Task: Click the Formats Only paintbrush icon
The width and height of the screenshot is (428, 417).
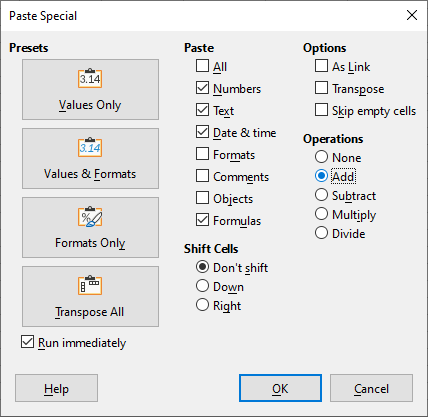Action: click(90, 216)
